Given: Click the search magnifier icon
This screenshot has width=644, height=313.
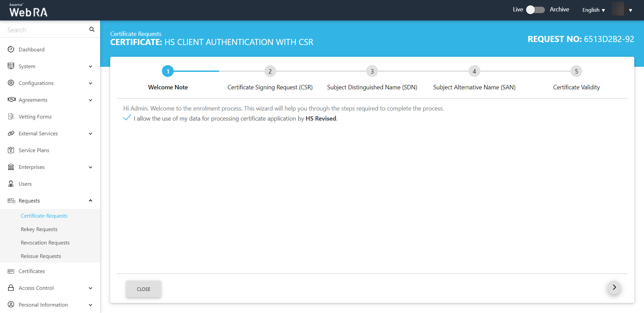Looking at the screenshot, I should (x=92, y=30).
